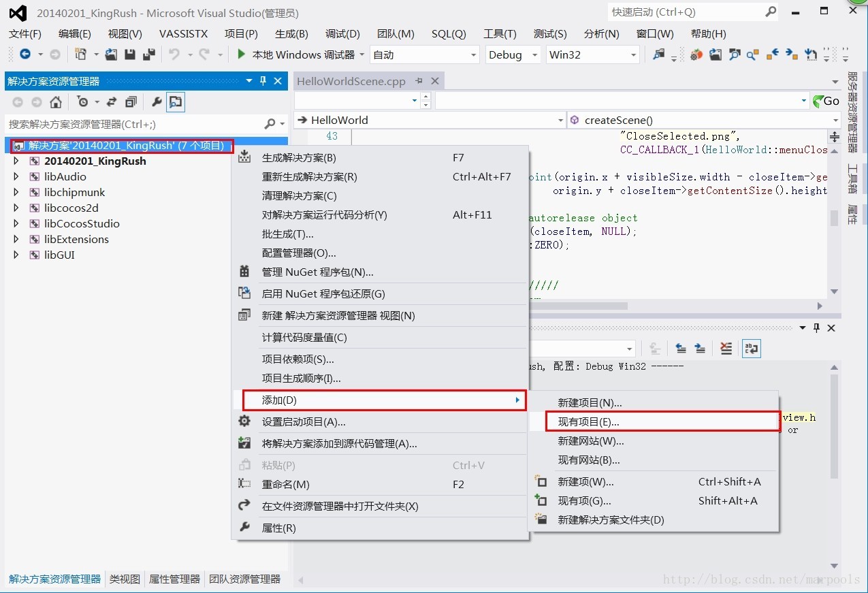The image size is (868, 593).
Task: Click previous message icon in Output panel
Action: [x=681, y=349]
